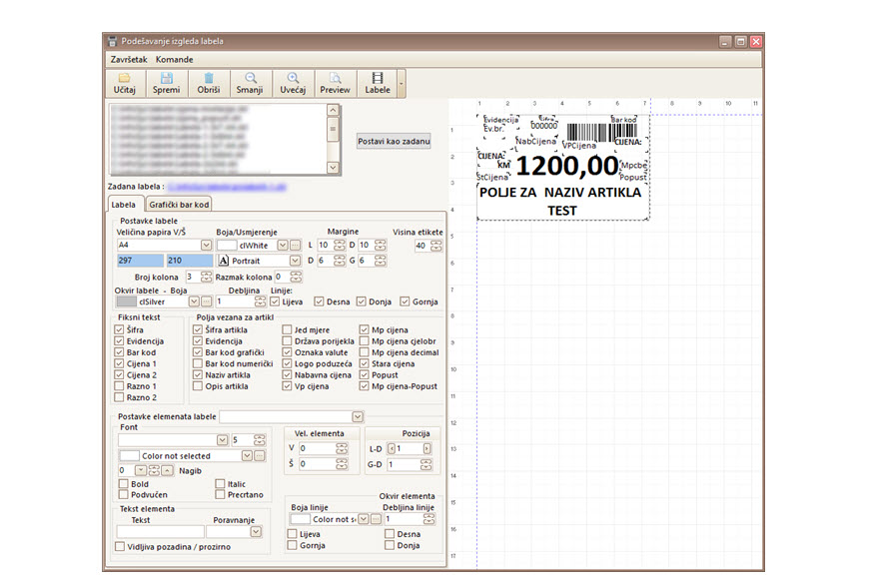Image resolution: width=869 pixels, height=588 pixels.
Task: Delete label using the Obriši trash icon
Action: (x=209, y=78)
